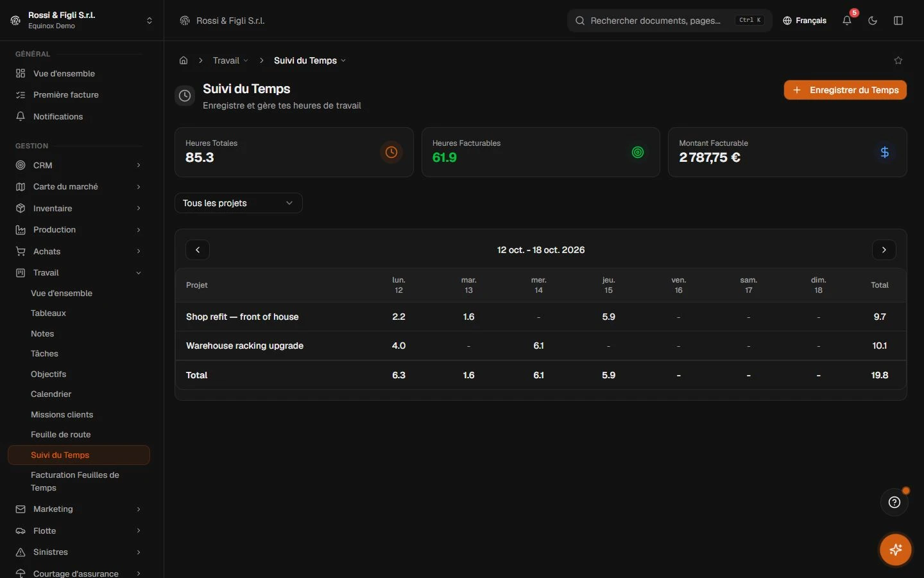Click the date range 12 oct. - 18 oct. 2026
This screenshot has height=578, width=924.
click(x=541, y=250)
